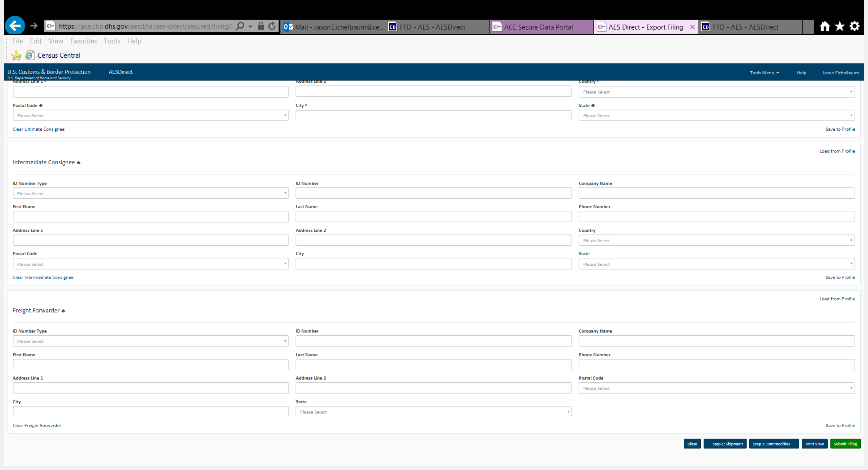This screenshot has height=470, width=868.
Task: Go to Step 3: Commodities
Action: pos(773,444)
